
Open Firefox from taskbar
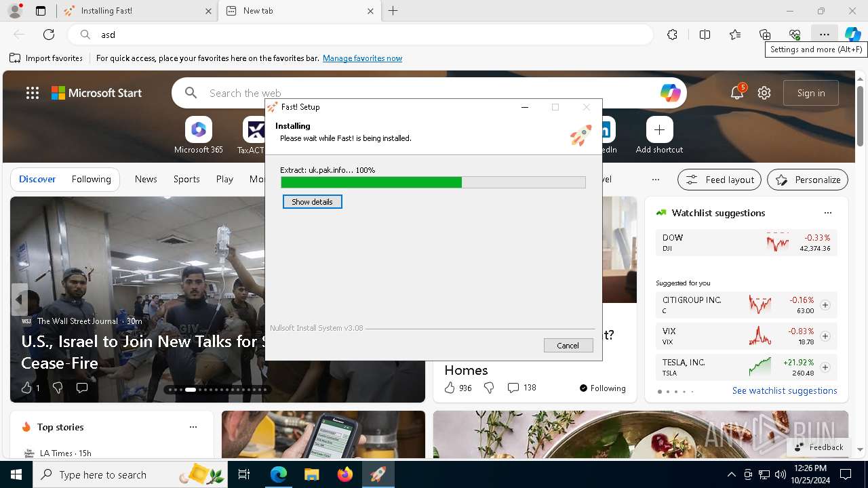(x=345, y=474)
